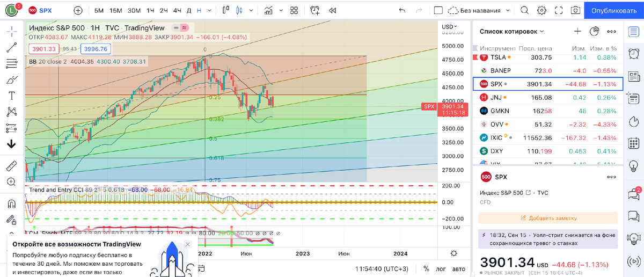Select the crosshair cursor tool
The image size is (644, 277).
click(x=11, y=31)
